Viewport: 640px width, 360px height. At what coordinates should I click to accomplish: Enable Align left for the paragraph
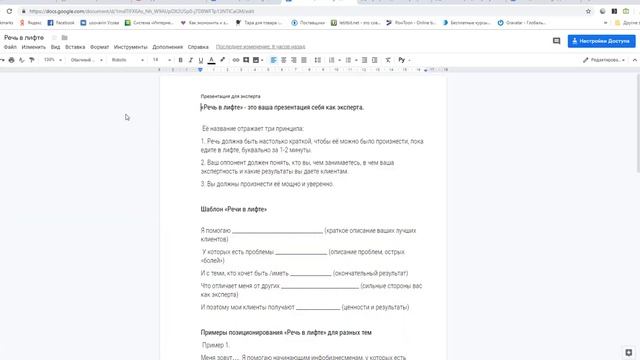pos(273,60)
